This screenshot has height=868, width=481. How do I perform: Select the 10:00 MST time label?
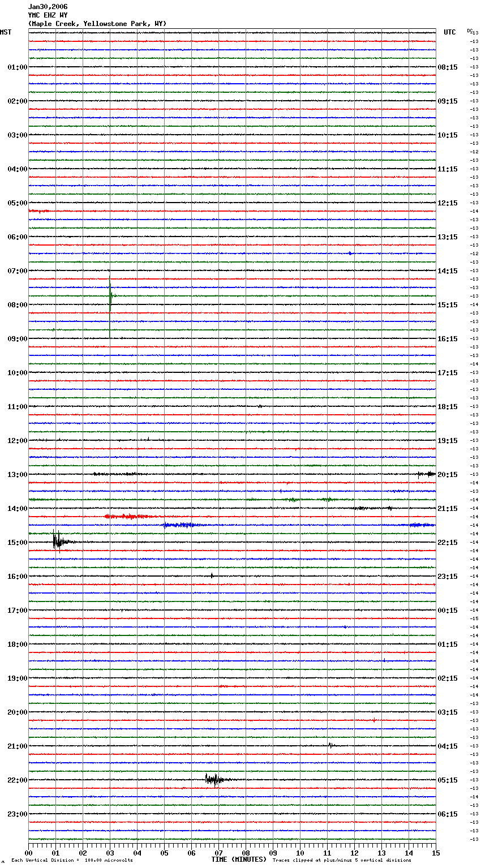pos(18,373)
